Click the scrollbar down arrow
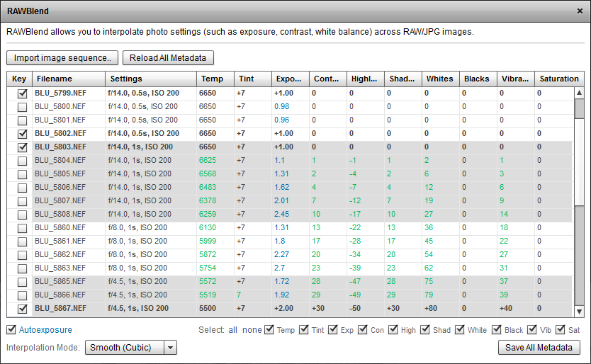The height and width of the screenshot is (364, 591). [x=579, y=312]
